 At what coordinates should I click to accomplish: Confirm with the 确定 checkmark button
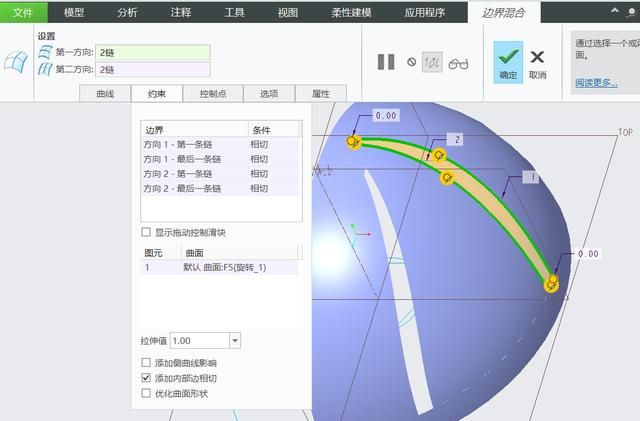click(x=508, y=62)
